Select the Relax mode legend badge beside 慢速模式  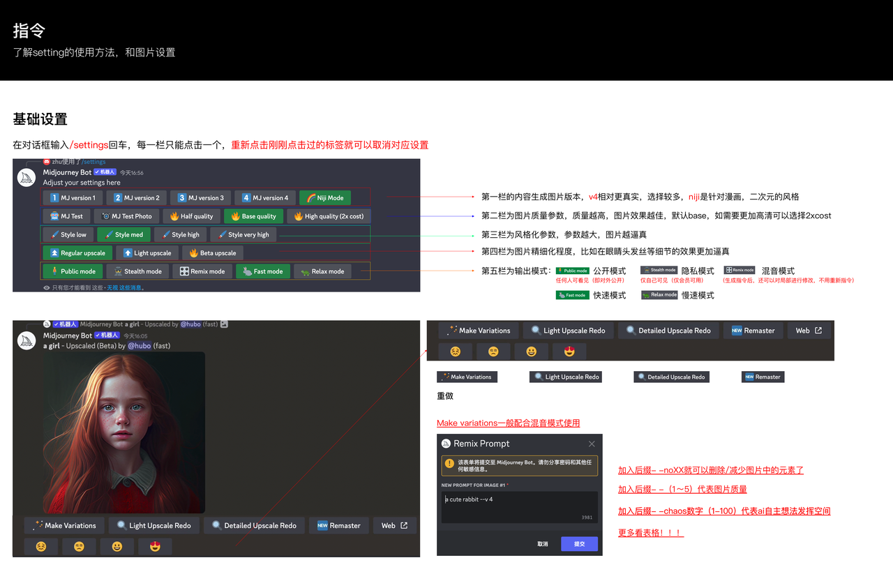click(x=659, y=295)
